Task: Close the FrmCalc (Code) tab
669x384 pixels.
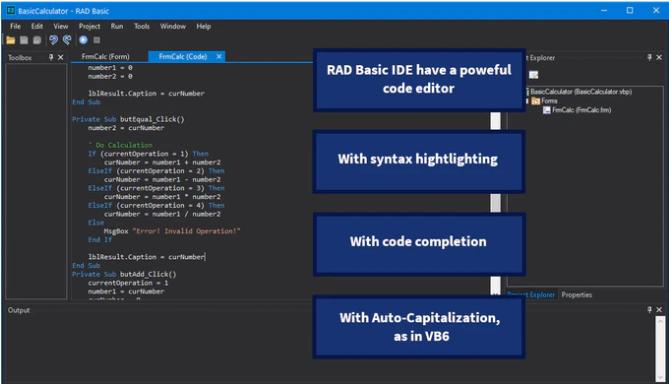Action: pos(219,56)
